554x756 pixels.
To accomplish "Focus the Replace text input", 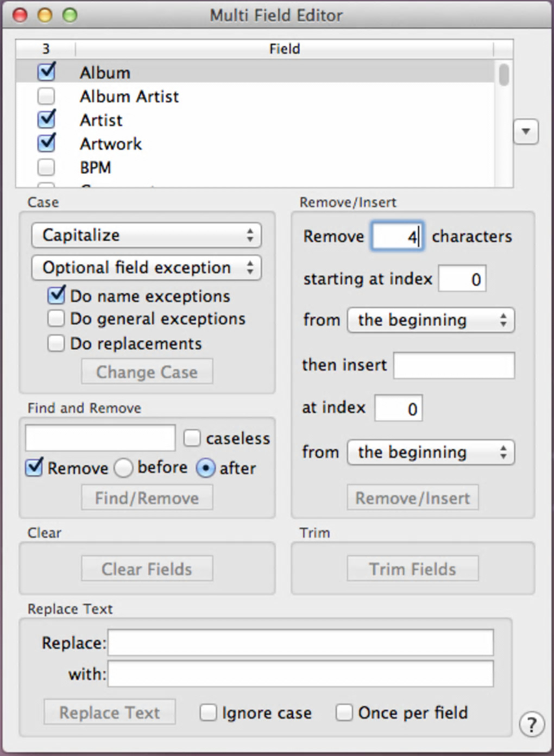I will pos(300,643).
